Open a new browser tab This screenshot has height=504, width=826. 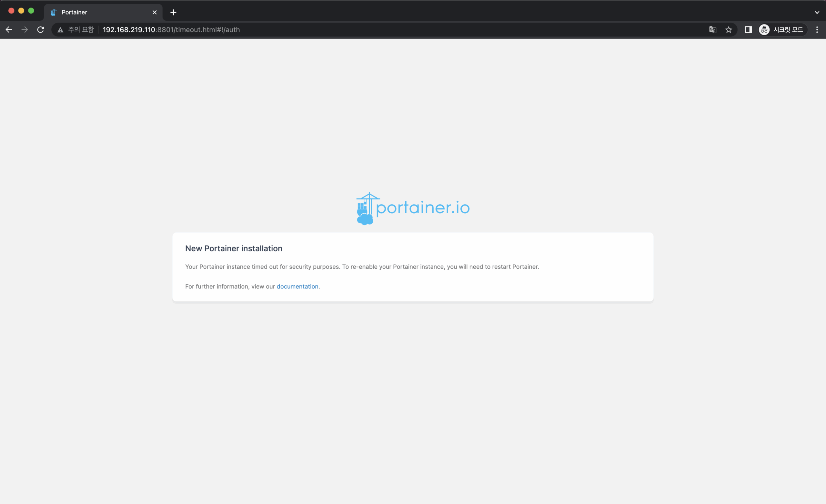tap(173, 12)
